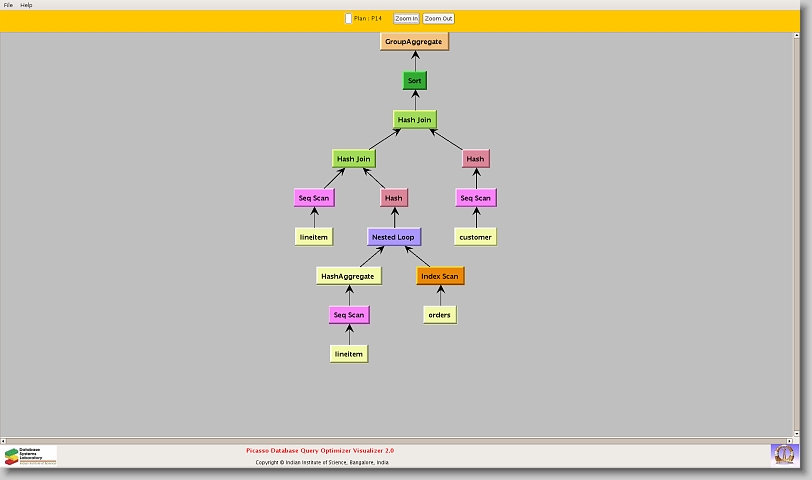
Task: Select the Hash node above customer scan
Action: 475,158
